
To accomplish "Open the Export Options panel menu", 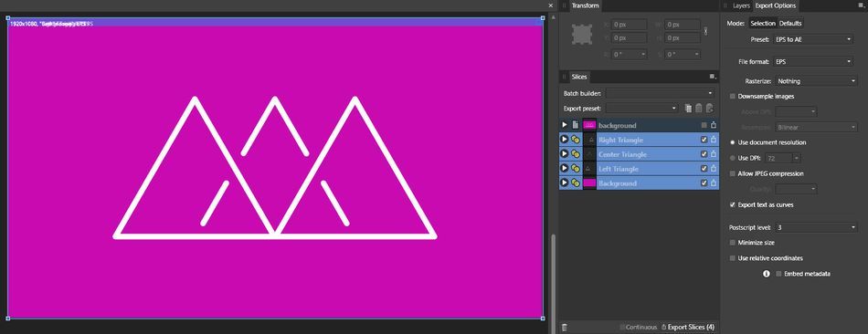I will 861,6.
